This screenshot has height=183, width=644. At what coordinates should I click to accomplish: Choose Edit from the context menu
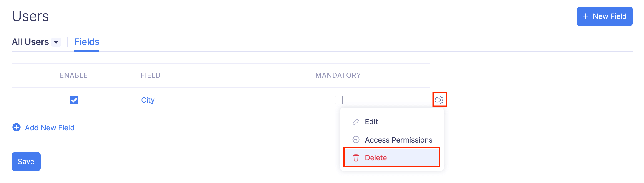pos(371,122)
